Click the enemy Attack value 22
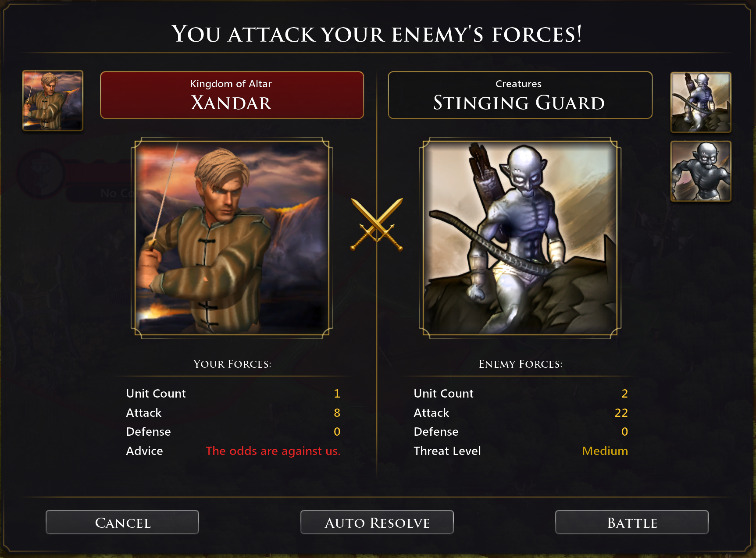 tap(621, 413)
